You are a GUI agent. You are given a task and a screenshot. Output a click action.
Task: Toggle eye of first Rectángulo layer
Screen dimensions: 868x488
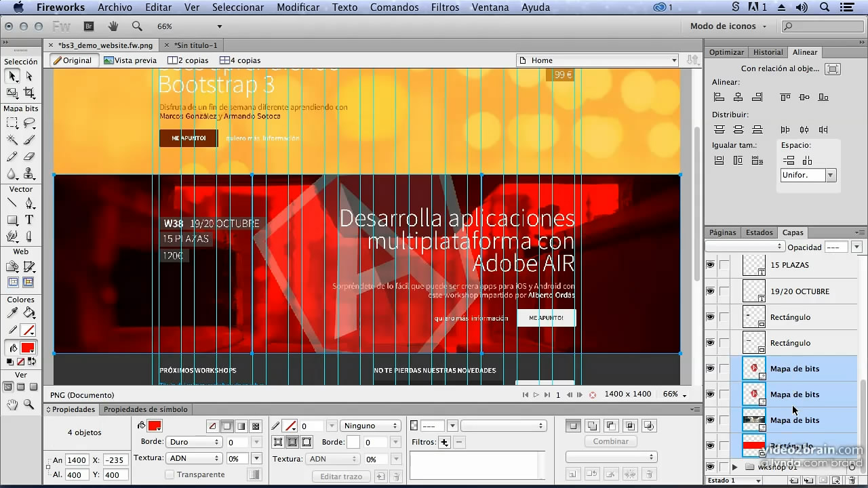(x=710, y=317)
